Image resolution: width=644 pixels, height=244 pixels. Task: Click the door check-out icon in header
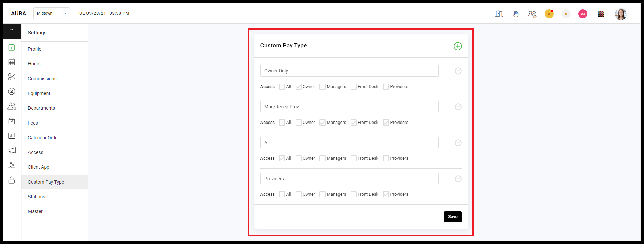[x=499, y=14]
